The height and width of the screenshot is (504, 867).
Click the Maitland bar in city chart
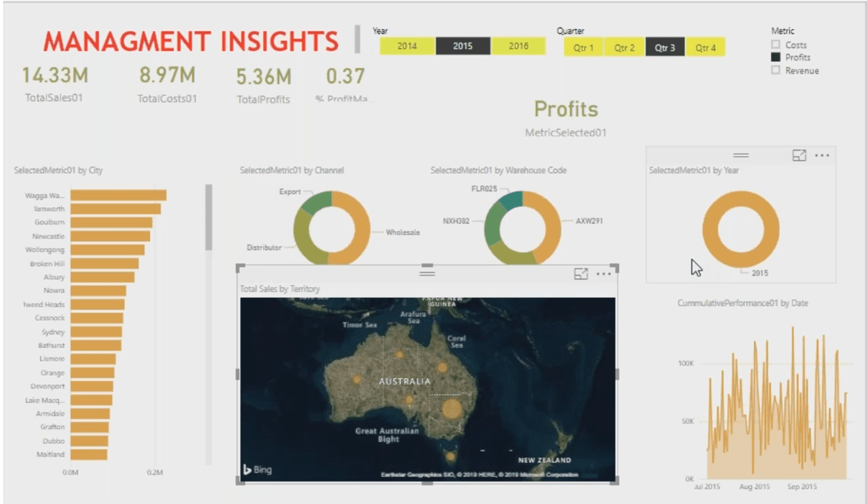pyautogui.click(x=89, y=454)
